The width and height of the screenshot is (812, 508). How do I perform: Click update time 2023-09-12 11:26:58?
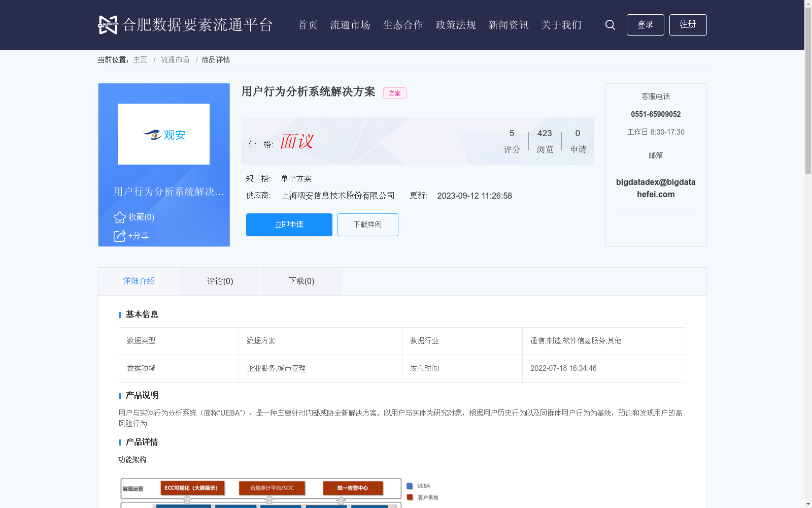475,196
